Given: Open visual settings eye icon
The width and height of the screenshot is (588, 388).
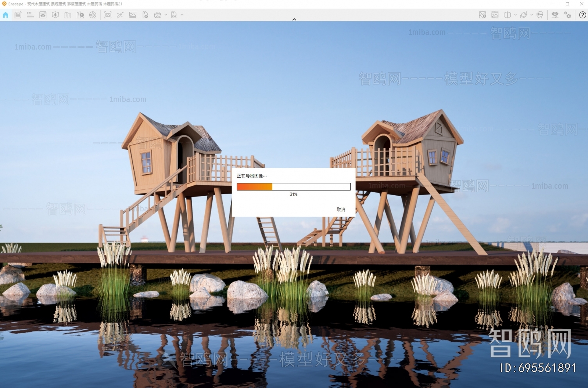Looking at the screenshot, I should pos(555,15).
